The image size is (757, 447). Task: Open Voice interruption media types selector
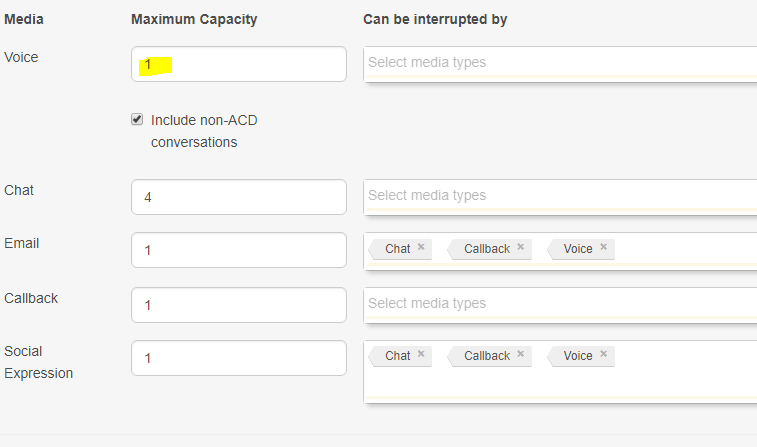(560, 63)
